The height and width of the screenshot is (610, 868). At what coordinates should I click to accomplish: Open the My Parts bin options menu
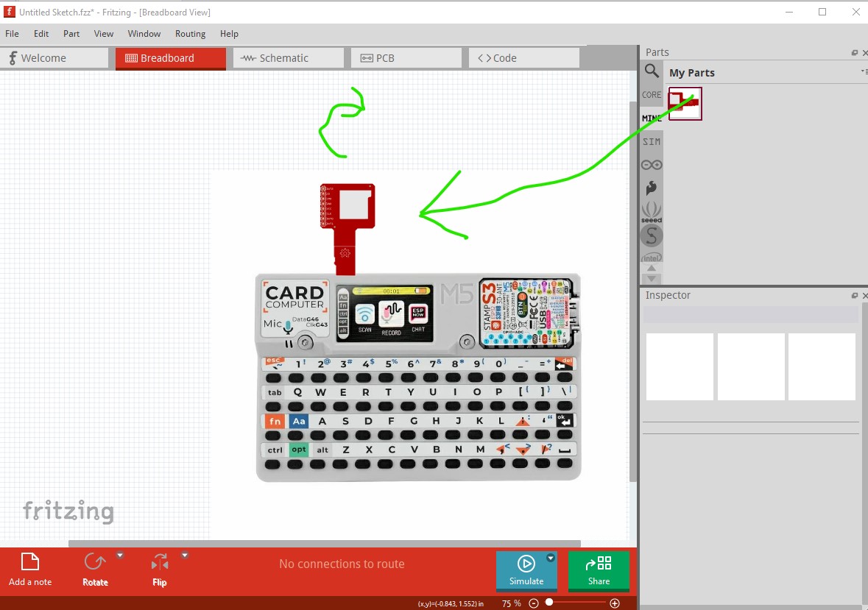[863, 71]
